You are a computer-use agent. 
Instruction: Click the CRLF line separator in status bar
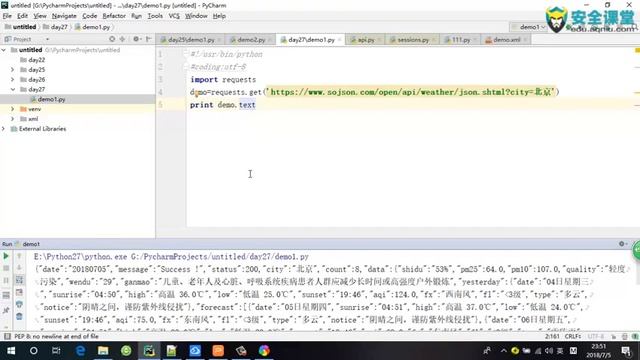pyautogui.click(x=572, y=336)
